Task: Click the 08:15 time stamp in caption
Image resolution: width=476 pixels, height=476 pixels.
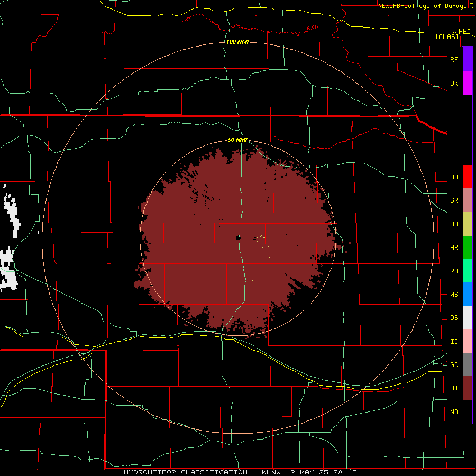Action: click(x=345, y=472)
